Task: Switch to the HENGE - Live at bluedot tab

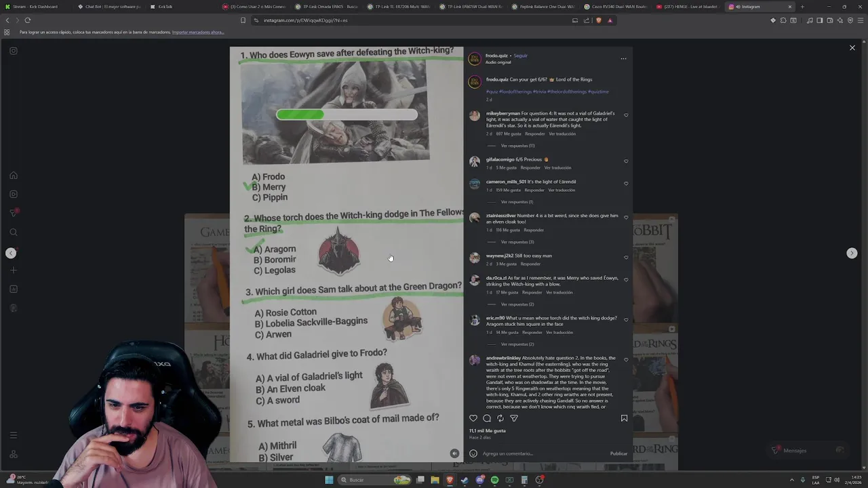Action: [x=689, y=7]
